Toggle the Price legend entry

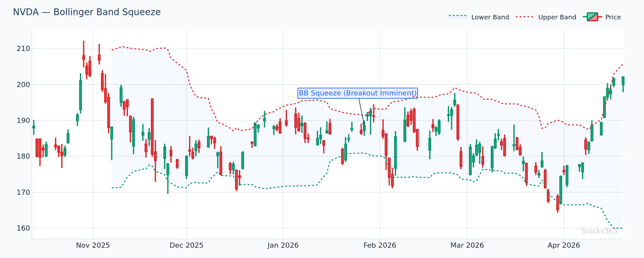pyautogui.click(x=602, y=17)
